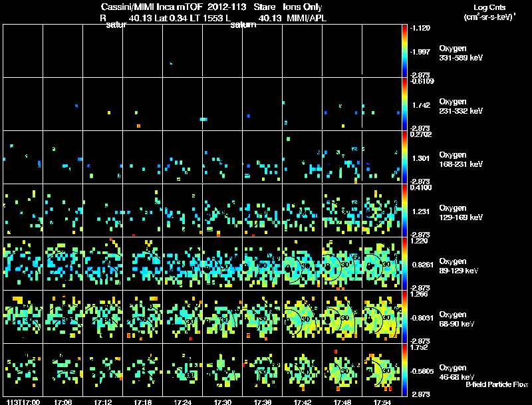This screenshot has width=532, height=405.
Task: Click the Oxygen 331-589 keV color bar
Action: [x=404, y=51]
